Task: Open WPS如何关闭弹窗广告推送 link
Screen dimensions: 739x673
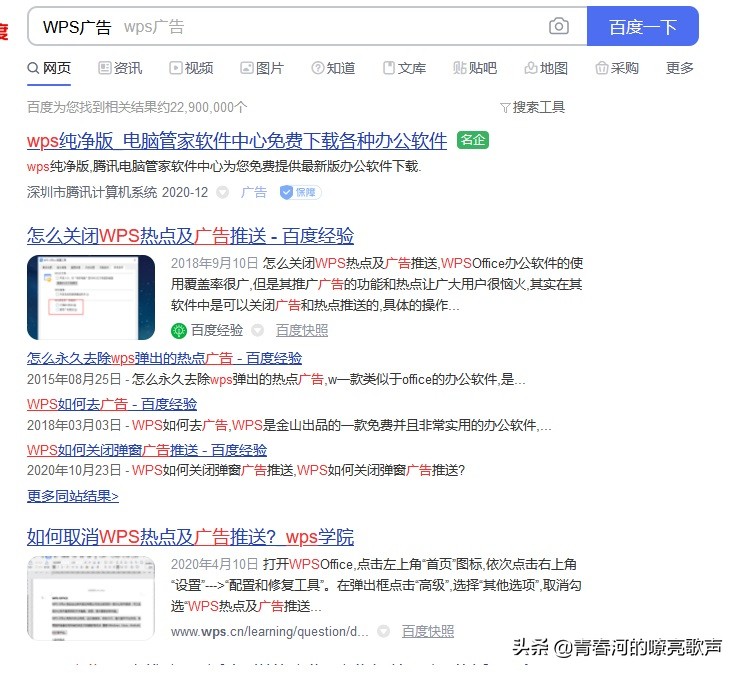Action: (147, 450)
